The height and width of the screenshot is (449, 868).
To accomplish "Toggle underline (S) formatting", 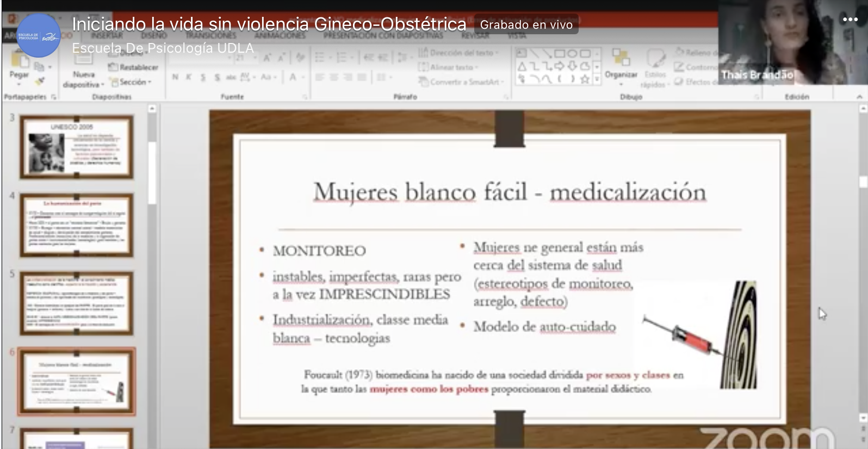I will click(203, 77).
